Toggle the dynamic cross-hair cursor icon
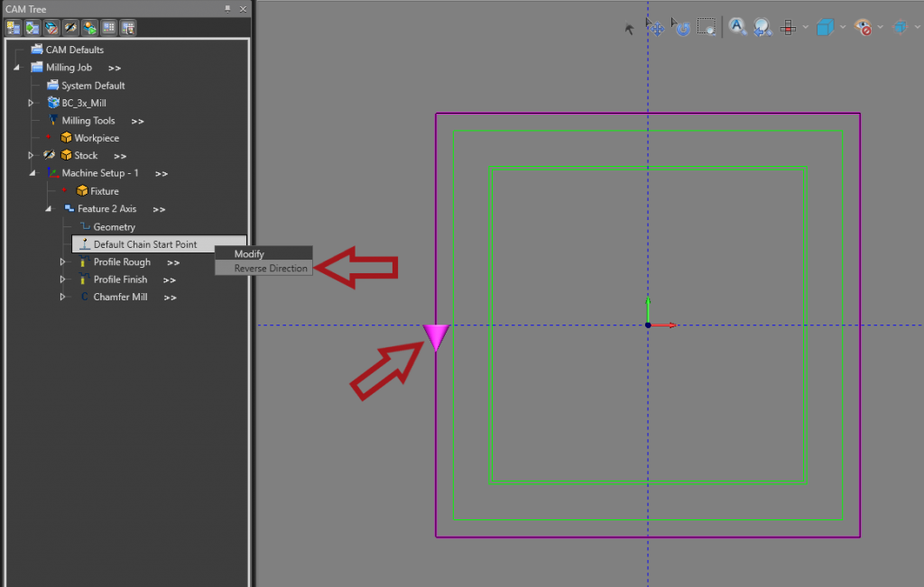The height and width of the screenshot is (587, 924). (789, 26)
